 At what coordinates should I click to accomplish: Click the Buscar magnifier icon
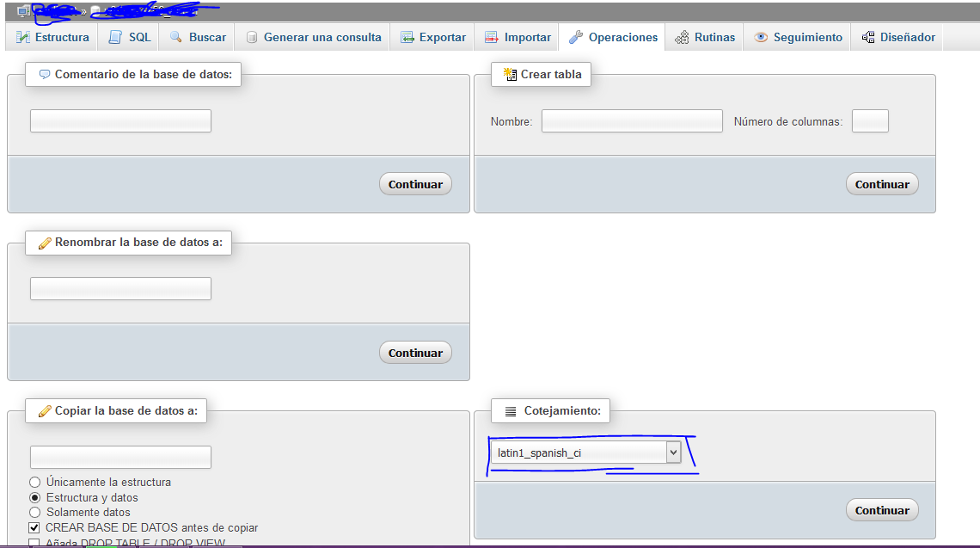176,38
